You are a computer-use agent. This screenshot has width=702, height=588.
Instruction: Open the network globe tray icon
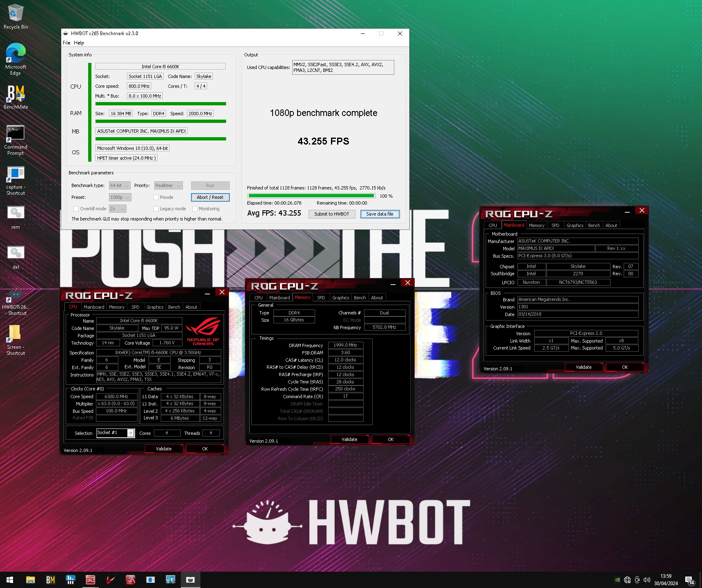627,580
